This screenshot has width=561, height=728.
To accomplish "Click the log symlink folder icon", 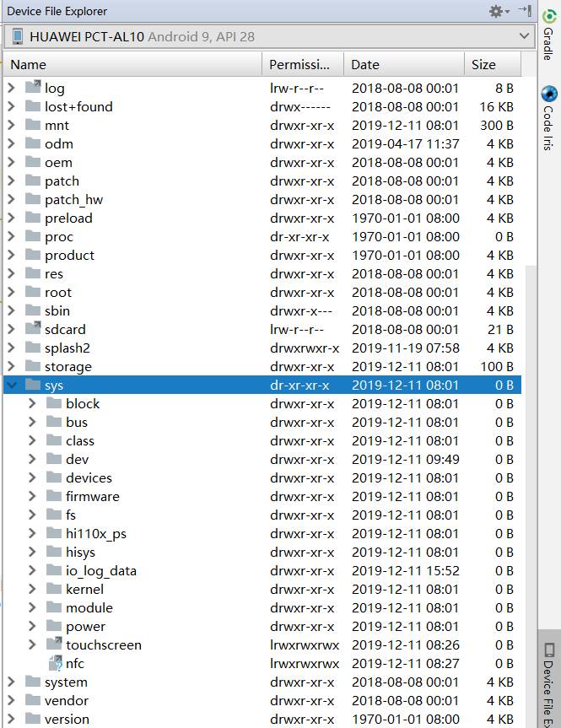I will [33, 88].
